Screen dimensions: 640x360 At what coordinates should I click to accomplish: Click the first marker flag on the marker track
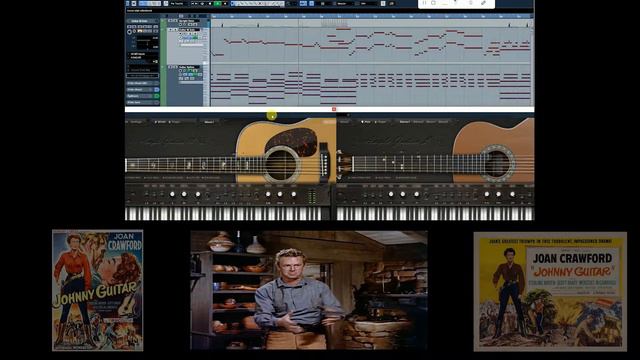point(222,25)
